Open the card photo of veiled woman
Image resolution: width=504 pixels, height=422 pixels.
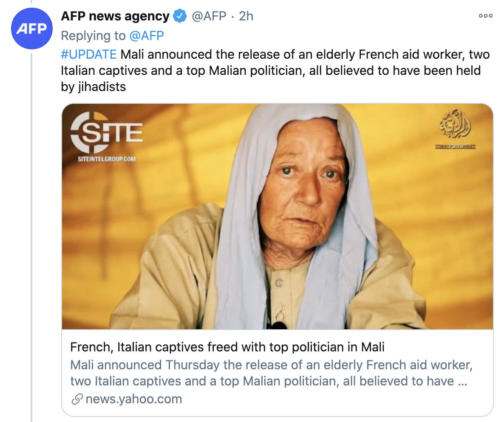click(x=277, y=217)
